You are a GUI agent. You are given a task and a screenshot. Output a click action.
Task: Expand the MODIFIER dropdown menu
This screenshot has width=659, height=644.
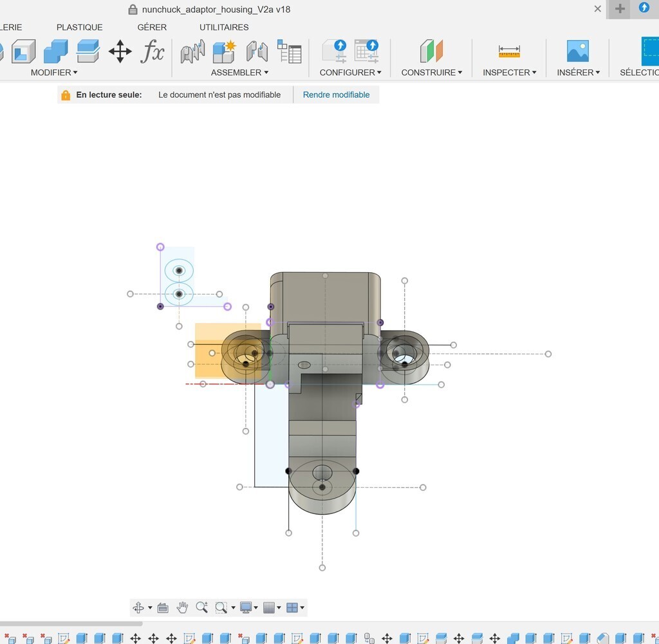54,73
